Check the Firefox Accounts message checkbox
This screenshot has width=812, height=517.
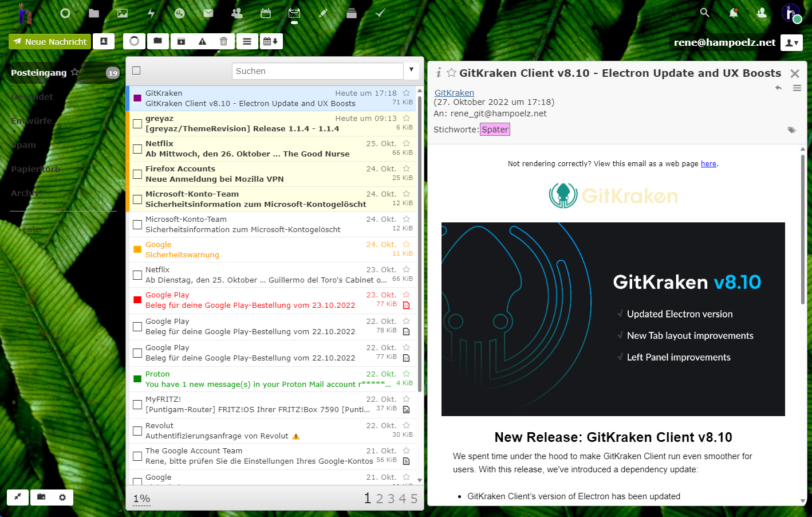point(137,174)
